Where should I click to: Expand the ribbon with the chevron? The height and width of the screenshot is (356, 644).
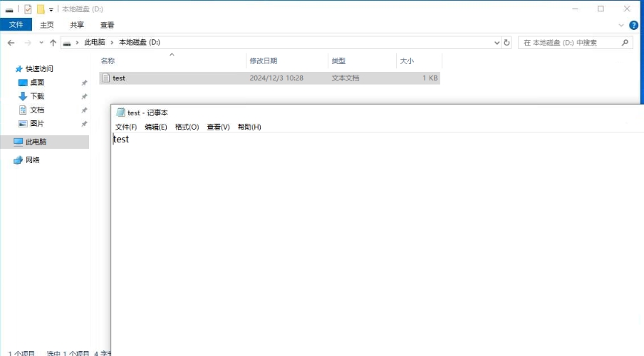point(620,25)
